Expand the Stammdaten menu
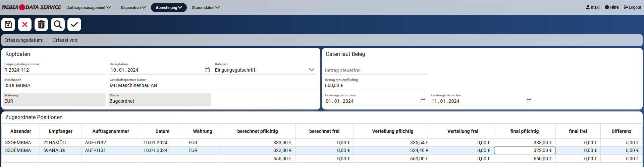 click(x=206, y=7)
